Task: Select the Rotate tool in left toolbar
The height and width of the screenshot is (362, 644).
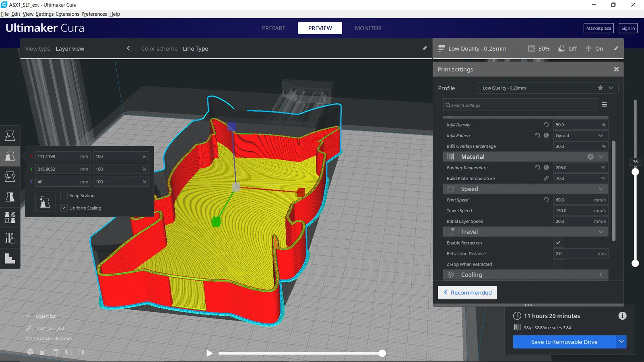Action: pos(10,177)
